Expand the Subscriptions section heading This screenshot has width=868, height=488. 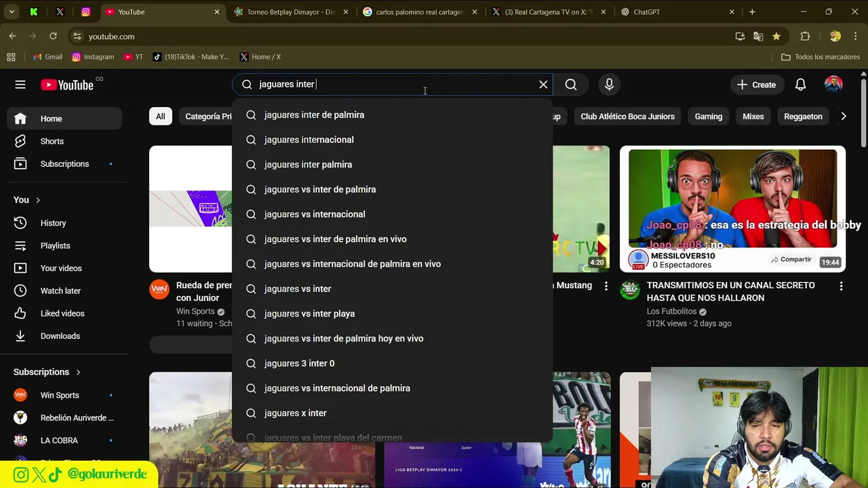click(47, 372)
